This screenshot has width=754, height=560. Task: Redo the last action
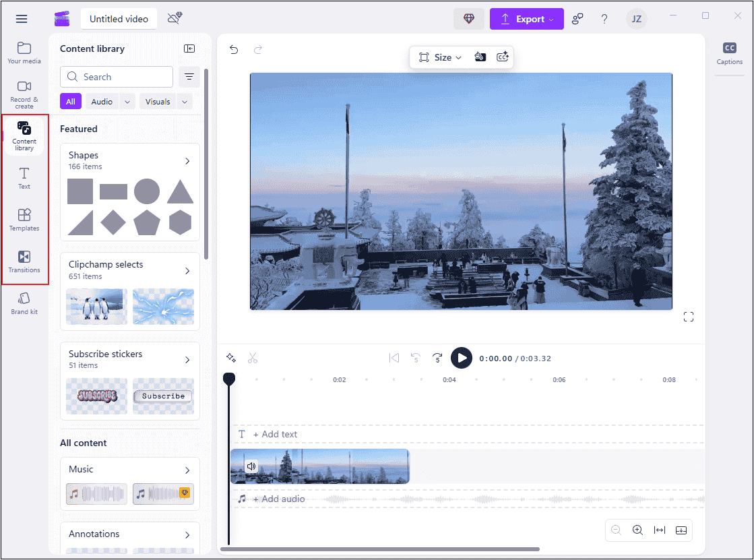(x=258, y=50)
